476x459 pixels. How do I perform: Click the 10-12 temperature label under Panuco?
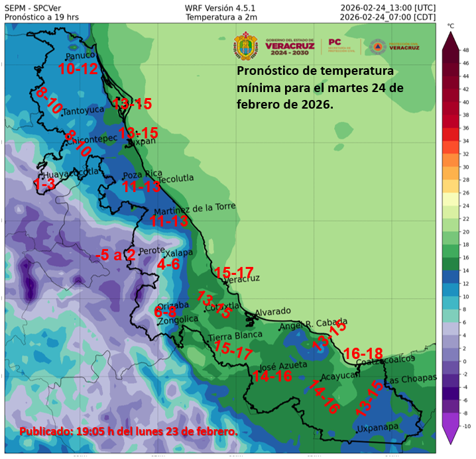(x=78, y=69)
